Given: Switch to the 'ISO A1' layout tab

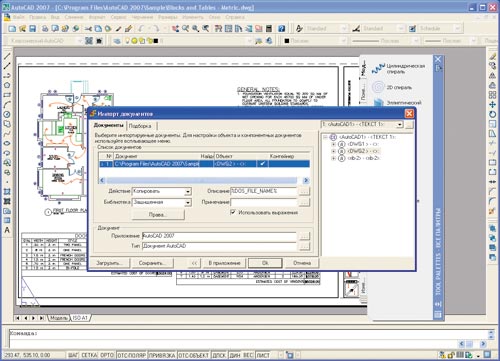Looking at the screenshot, I should [x=80, y=318].
